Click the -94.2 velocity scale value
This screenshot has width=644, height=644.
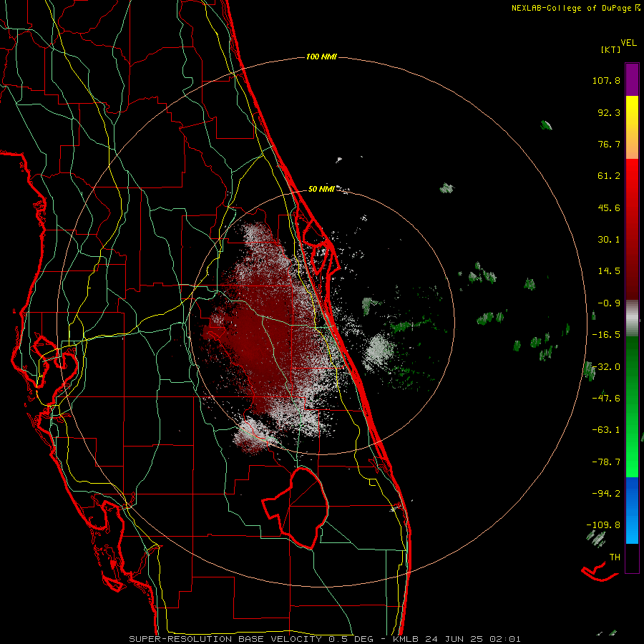click(606, 494)
